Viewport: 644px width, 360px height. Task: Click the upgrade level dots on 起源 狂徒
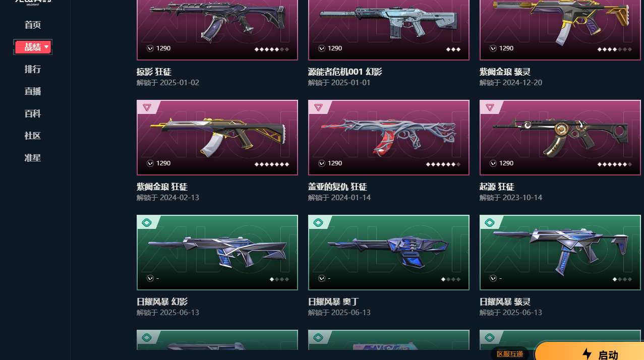(x=614, y=164)
